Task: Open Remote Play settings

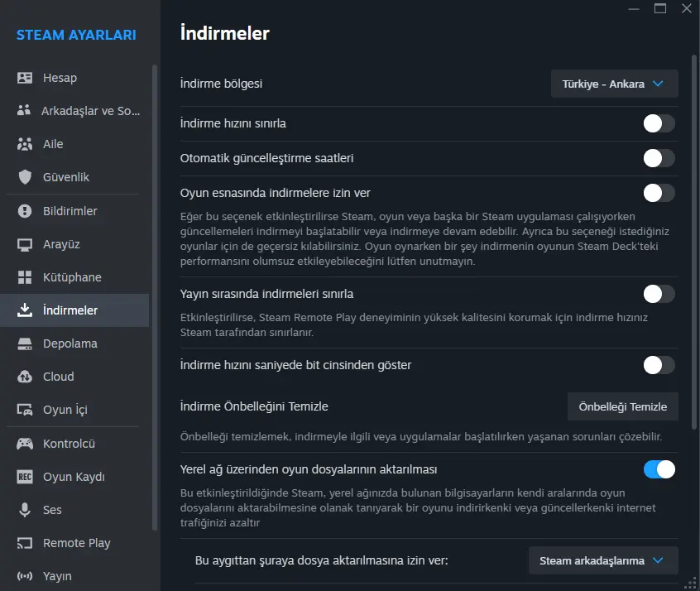Action: point(74,543)
